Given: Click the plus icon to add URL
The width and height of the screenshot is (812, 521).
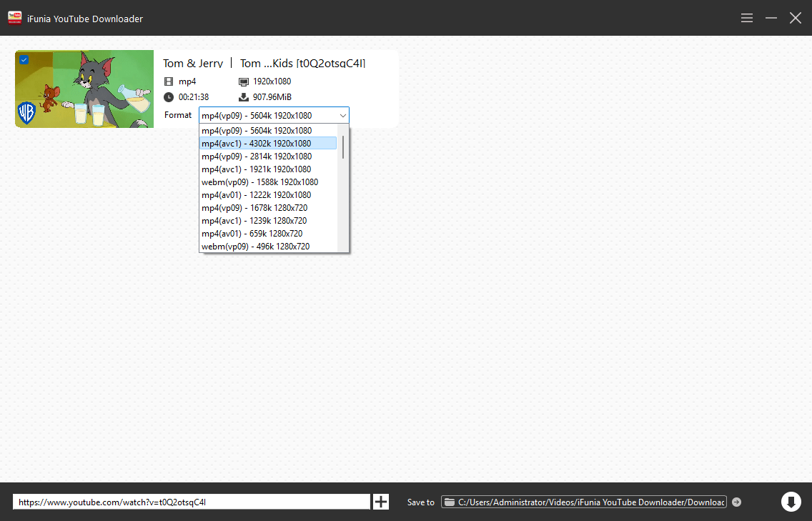Looking at the screenshot, I should pos(381,502).
